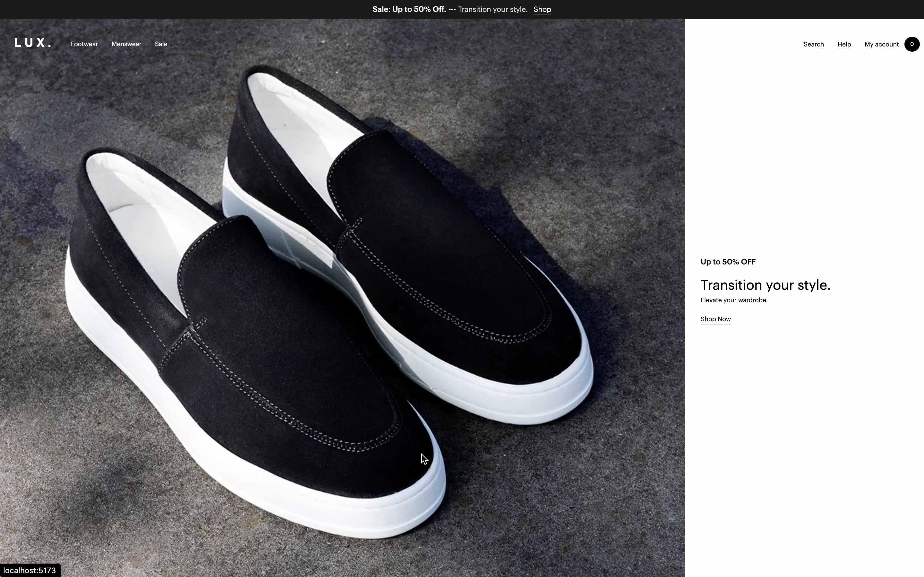This screenshot has height=577, width=924.
Task: Click 'Sale: Up to 50% Off.' banner text
Action: coord(409,10)
